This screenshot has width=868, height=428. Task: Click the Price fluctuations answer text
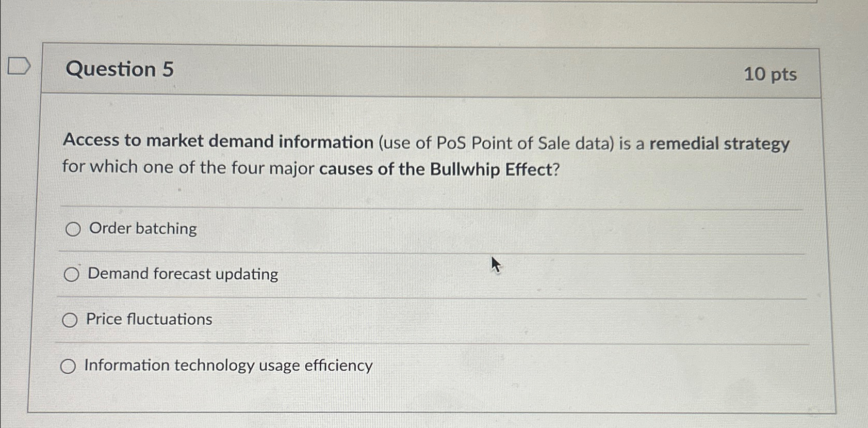(x=149, y=320)
